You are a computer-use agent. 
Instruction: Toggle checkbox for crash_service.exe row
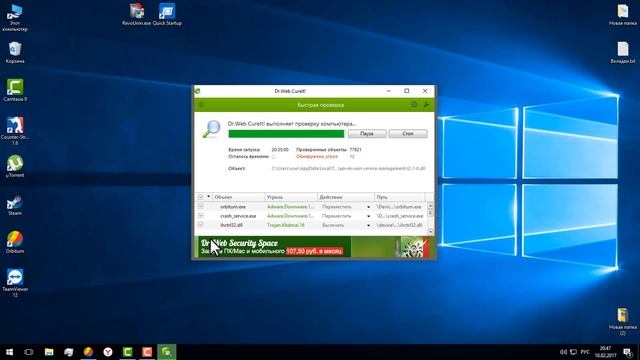(x=200, y=216)
